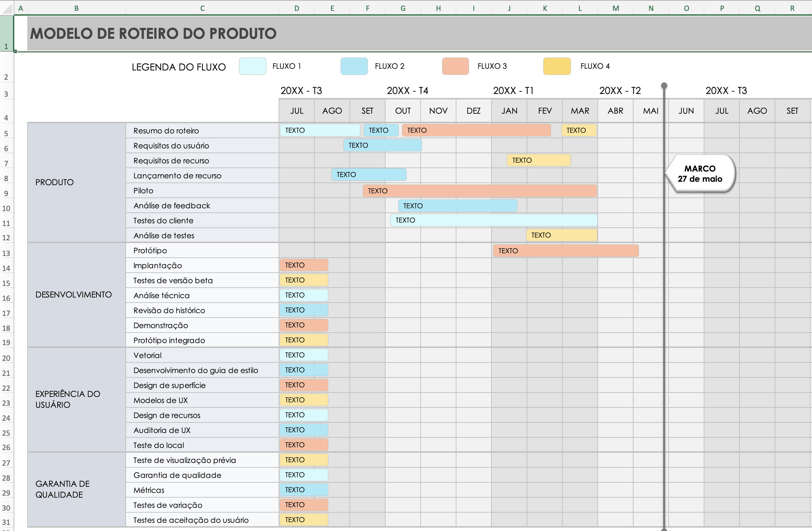Viewport: 812px width, 531px height.
Task: Click the PRODUTO category cell
Action: (x=76, y=182)
